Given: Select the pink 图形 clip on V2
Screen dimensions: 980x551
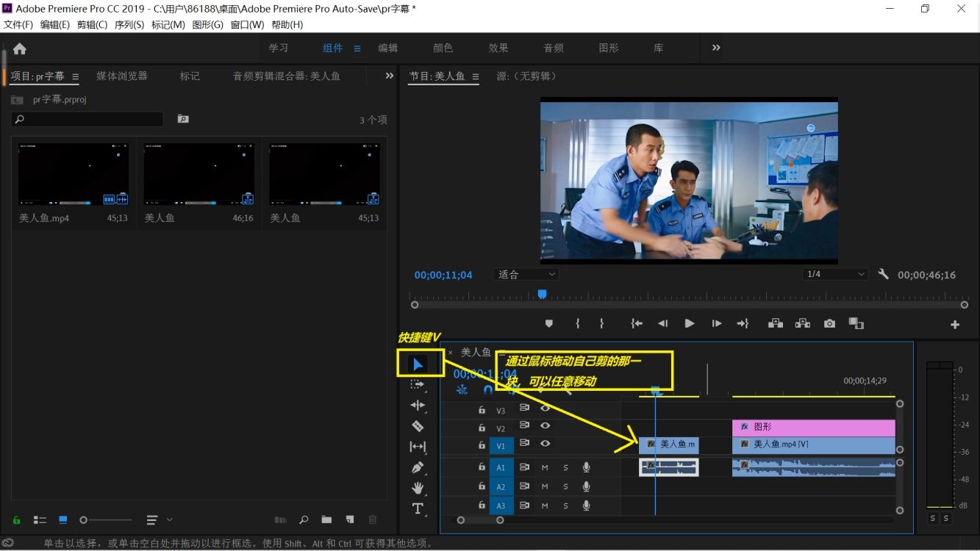Looking at the screenshot, I should pyautogui.click(x=814, y=427).
